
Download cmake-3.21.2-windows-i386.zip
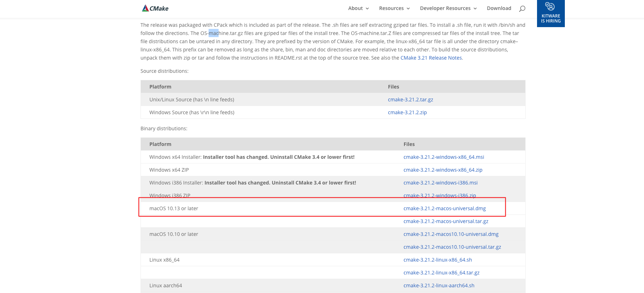coord(440,195)
